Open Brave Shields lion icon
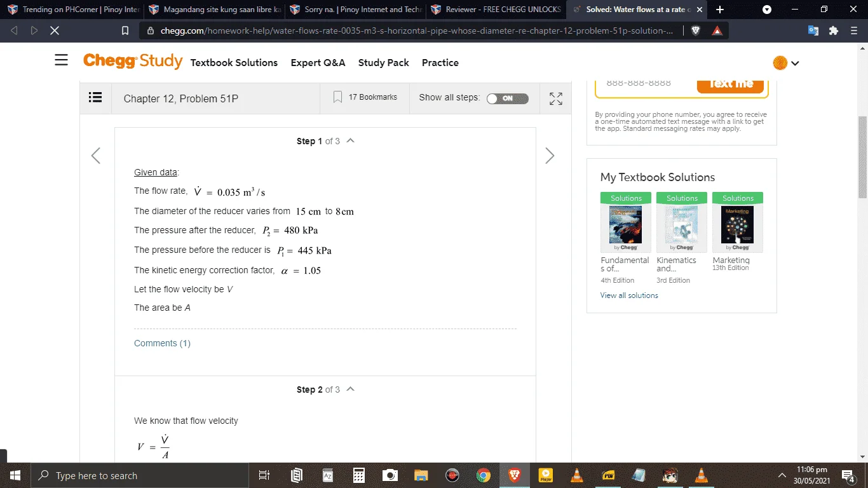 [696, 30]
